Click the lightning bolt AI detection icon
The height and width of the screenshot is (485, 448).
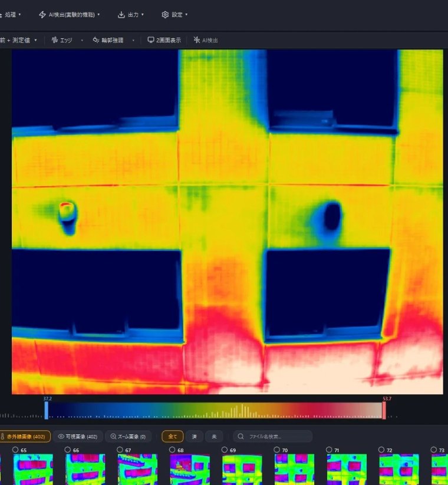point(42,15)
